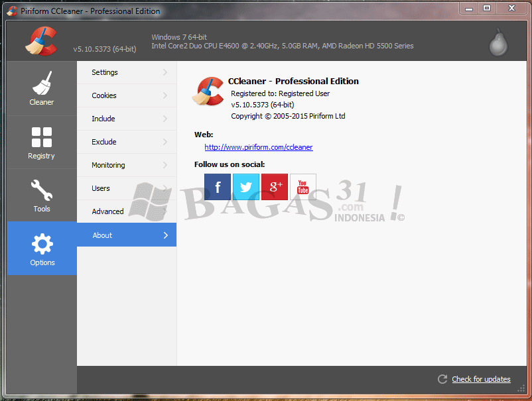Open the Exclude options page
Viewport: 532px width, 401px height.
click(127, 142)
